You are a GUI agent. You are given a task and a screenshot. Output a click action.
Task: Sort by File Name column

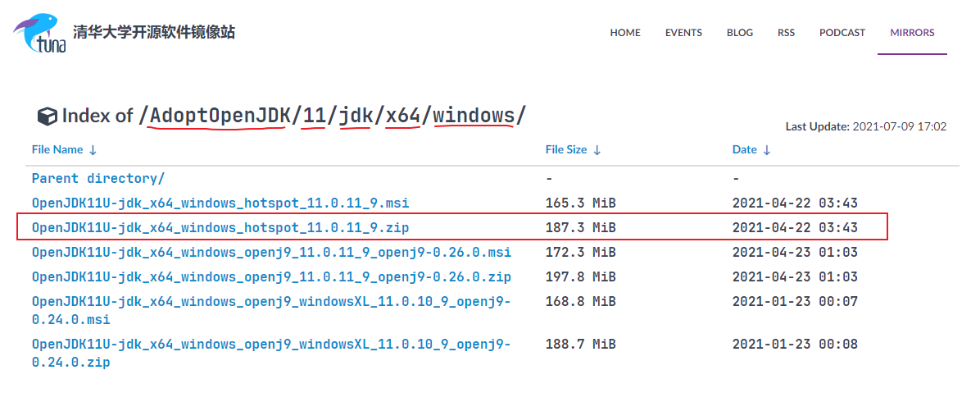tap(64, 149)
